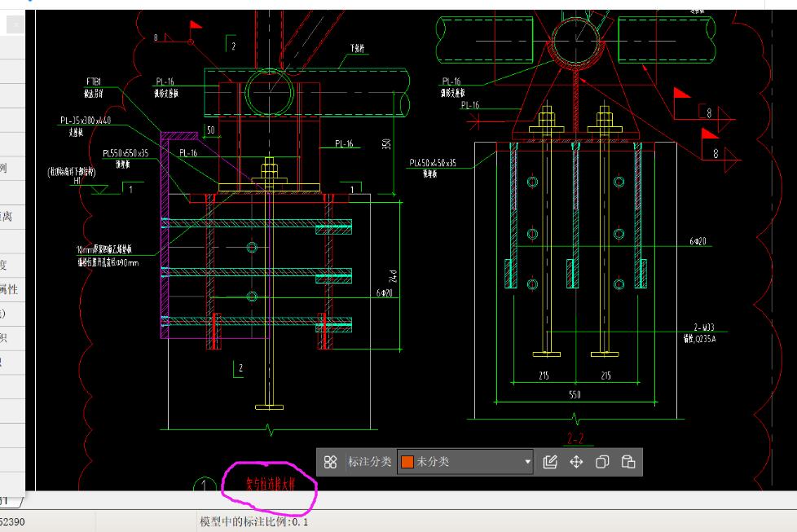Viewport: 797px width, 532px height.
Task: Click the 2-M33 anchor bolt label
Action: (704, 328)
